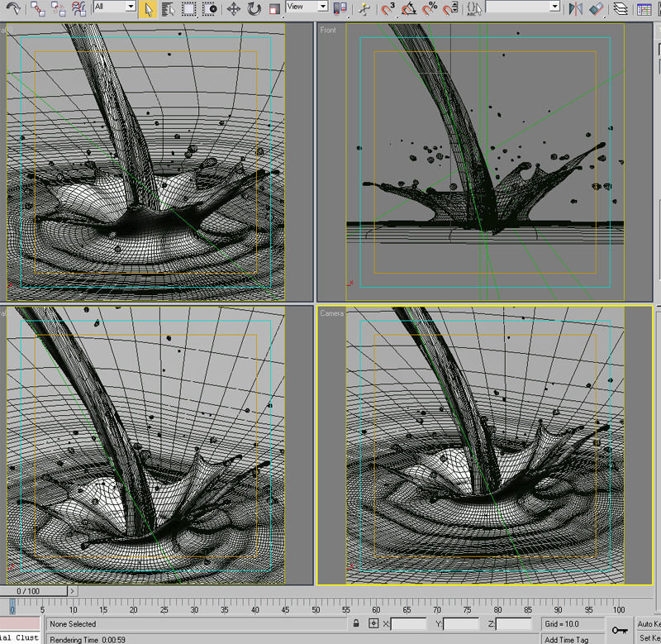661x644 pixels.
Task: Open the Named Selection Sets dropdown
Action: pyautogui.click(x=523, y=7)
